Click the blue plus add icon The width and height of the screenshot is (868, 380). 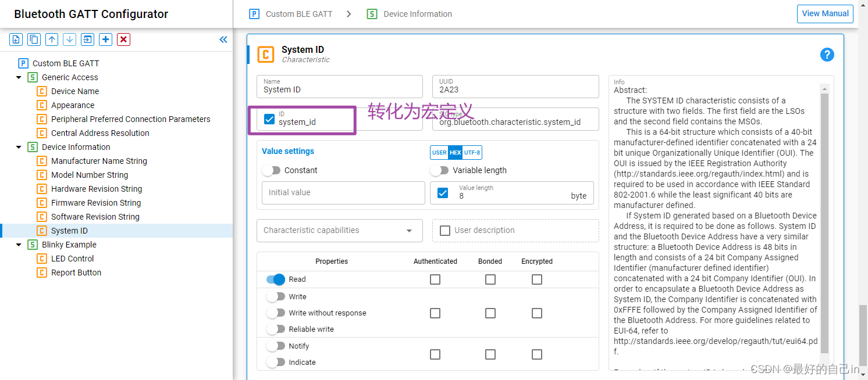point(105,40)
